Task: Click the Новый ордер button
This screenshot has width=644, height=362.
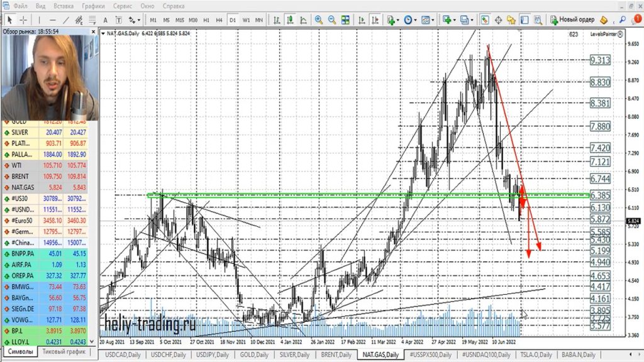Action: [572, 20]
